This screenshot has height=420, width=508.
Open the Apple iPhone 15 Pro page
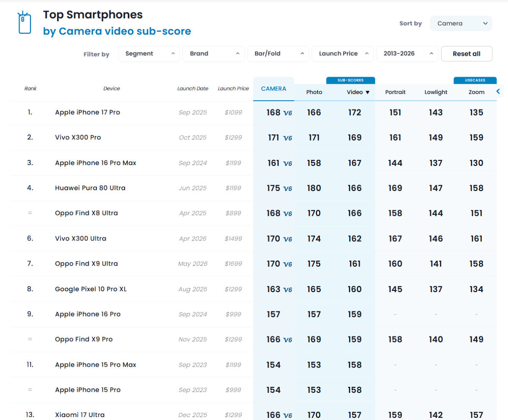[x=88, y=390]
